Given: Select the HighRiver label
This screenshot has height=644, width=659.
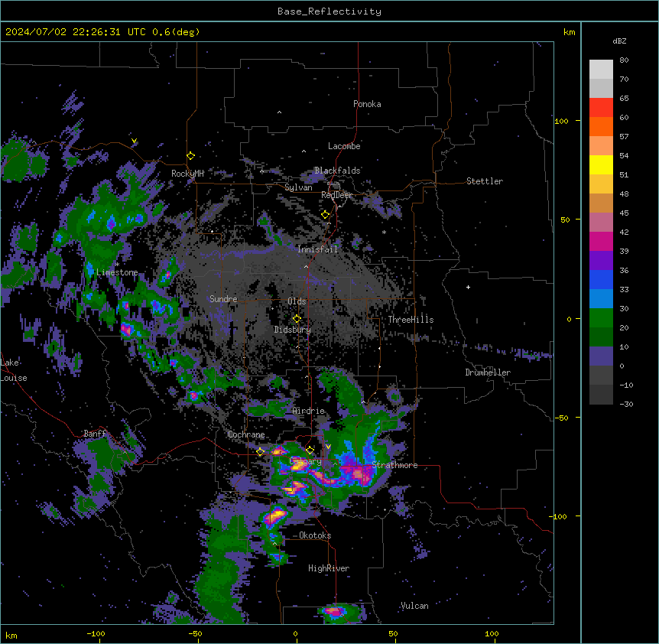Looking at the screenshot, I should coord(329,568).
